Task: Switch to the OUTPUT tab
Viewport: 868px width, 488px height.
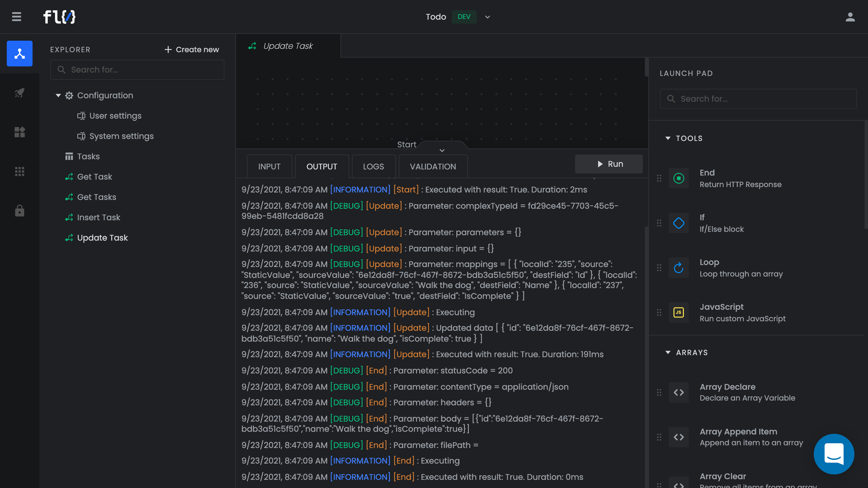Action: [x=322, y=166]
